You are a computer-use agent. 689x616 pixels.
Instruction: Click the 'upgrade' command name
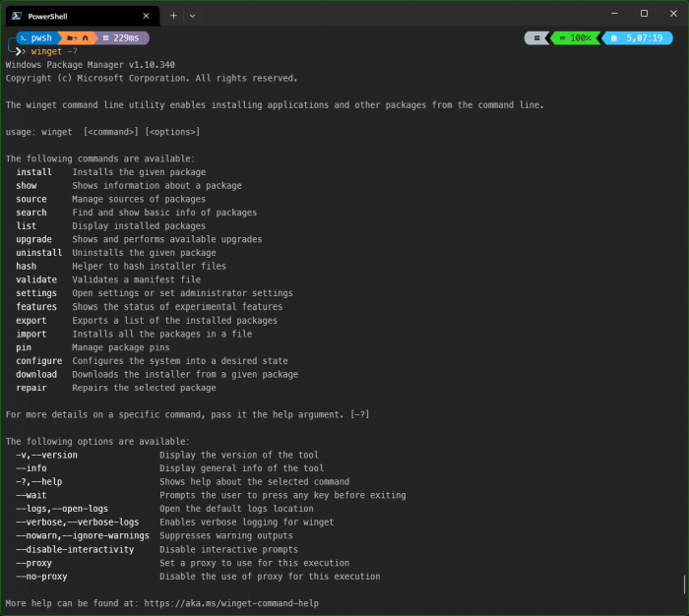pos(33,239)
